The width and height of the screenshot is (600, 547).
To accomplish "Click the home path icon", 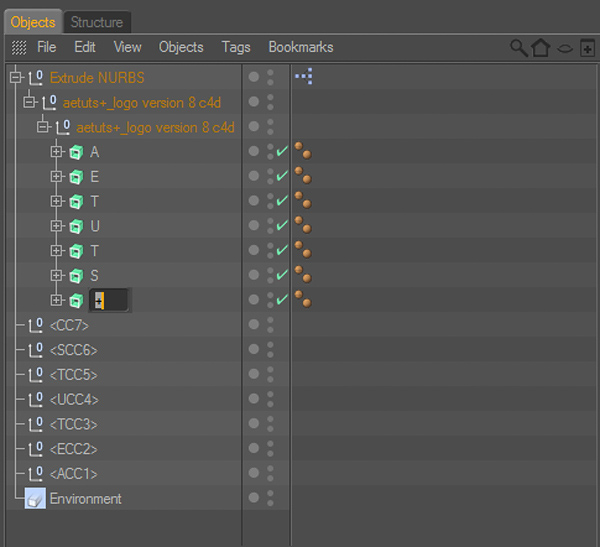I will point(540,48).
